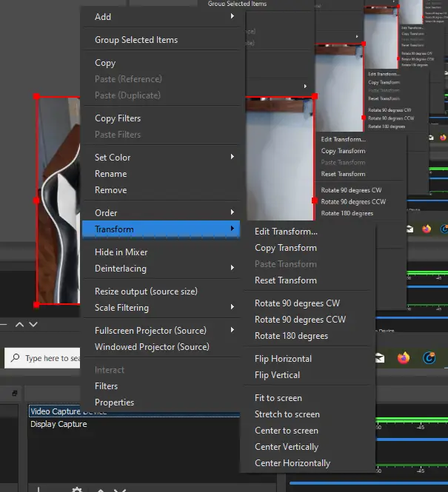
Task: Choose the Copy Filters entry
Action: coord(161,118)
